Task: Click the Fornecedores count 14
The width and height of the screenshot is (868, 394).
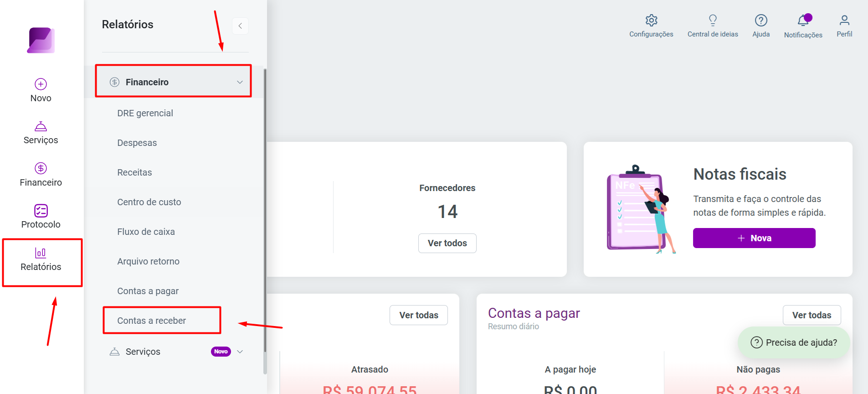Action: 447,212
